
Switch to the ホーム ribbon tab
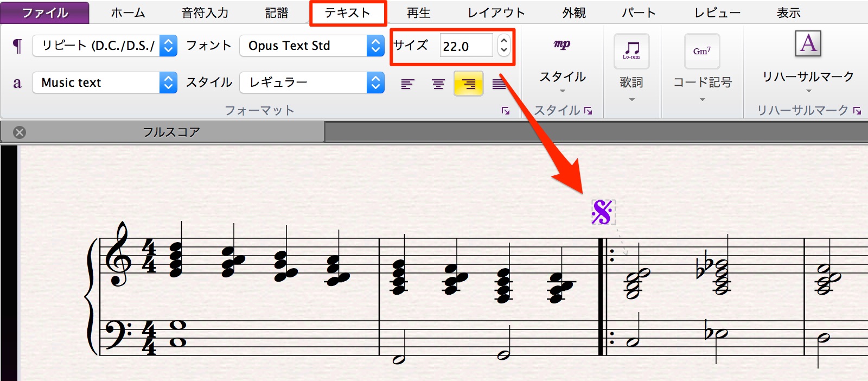coord(128,12)
